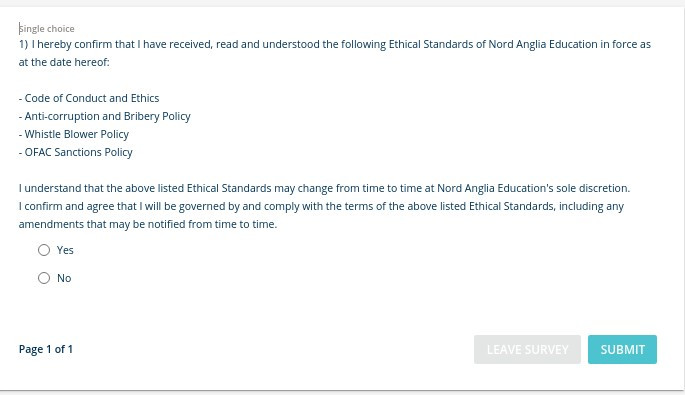Click the 'Yes' answer label text
This screenshot has width=685, height=395.
(65, 250)
